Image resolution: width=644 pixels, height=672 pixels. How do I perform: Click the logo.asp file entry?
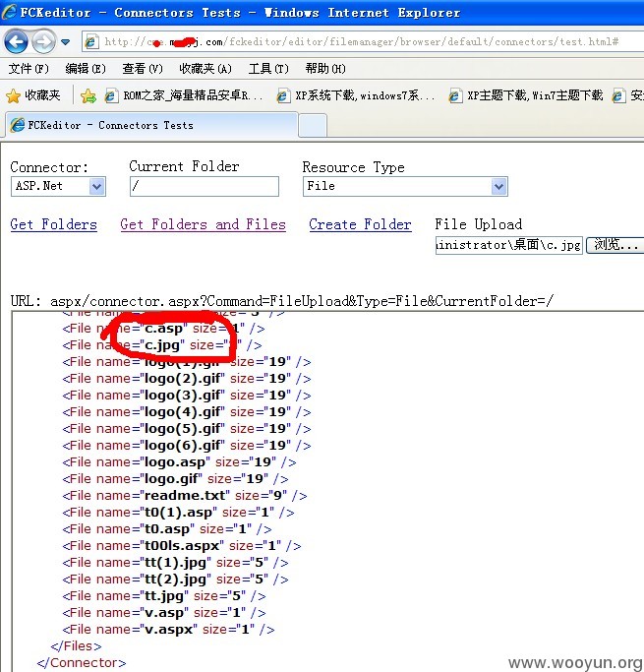[179, 462]
